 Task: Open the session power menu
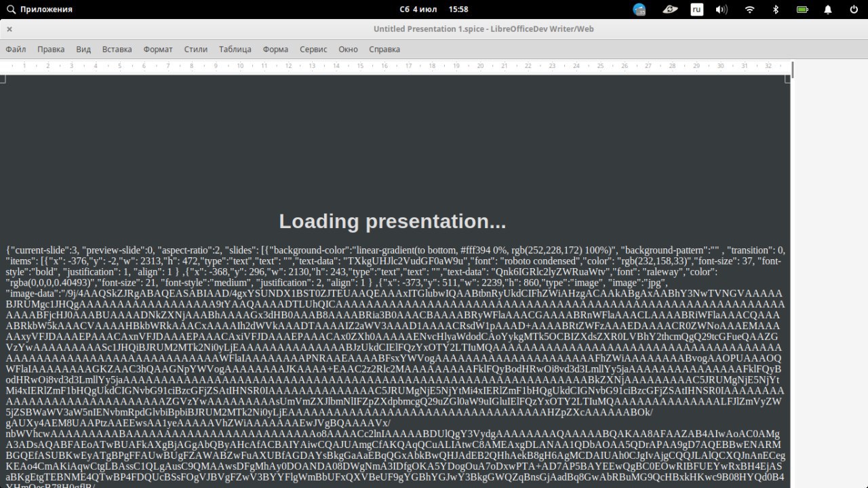853,10
